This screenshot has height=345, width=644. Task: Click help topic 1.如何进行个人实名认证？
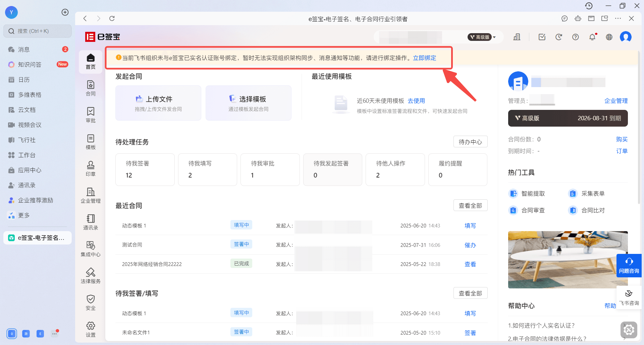(541, 326)
